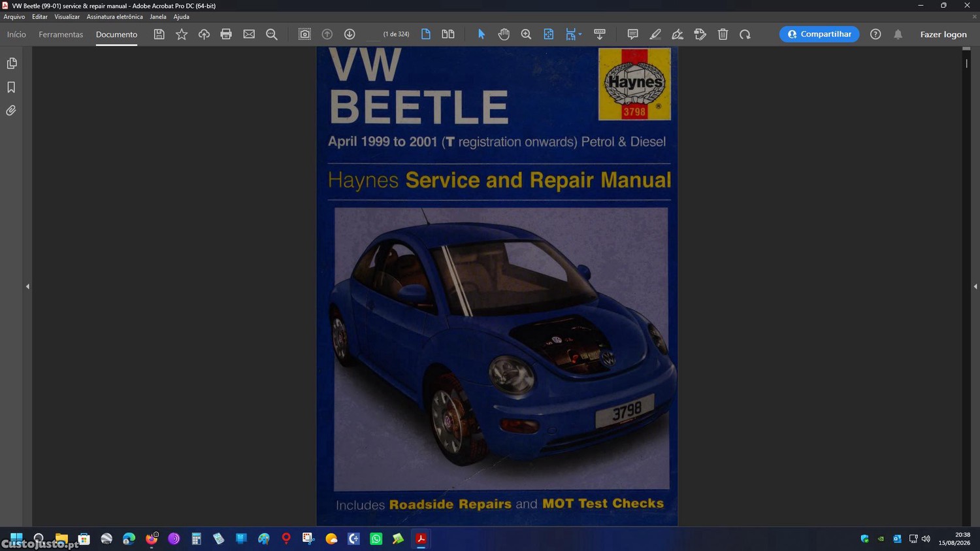This screenshot has height=551, width=980.
Task: Open Firefox from the taskbar
Action: click(x=152, y=539)
